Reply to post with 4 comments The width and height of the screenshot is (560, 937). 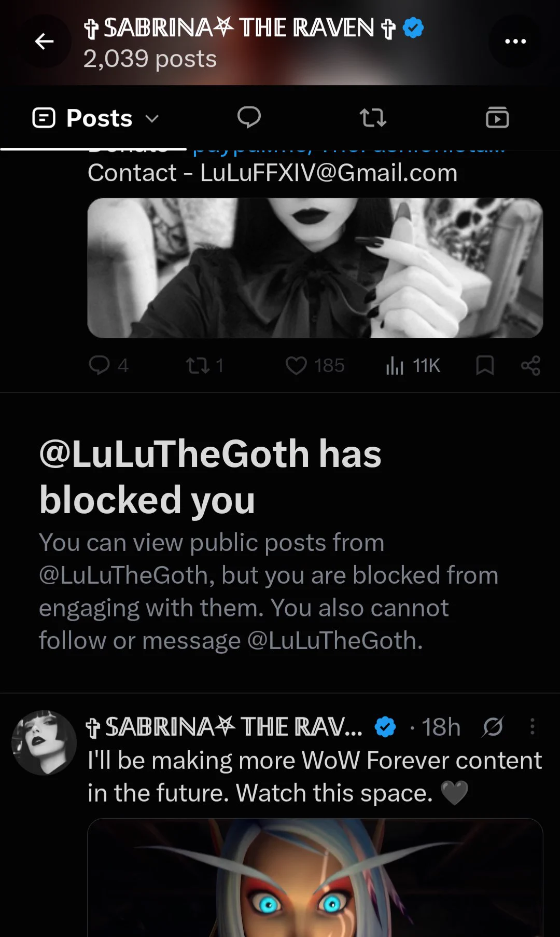pyautogui.click(x=108, y=365)
